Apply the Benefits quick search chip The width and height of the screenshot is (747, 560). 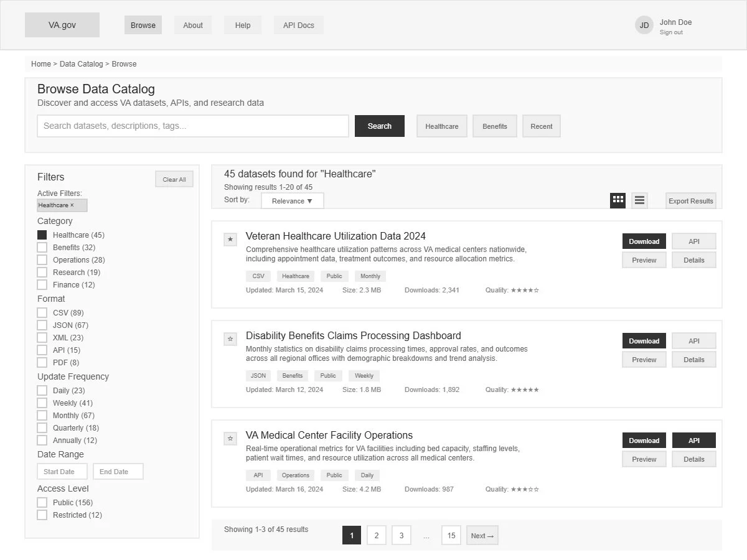pyautogui.click(x=495, y=126)
